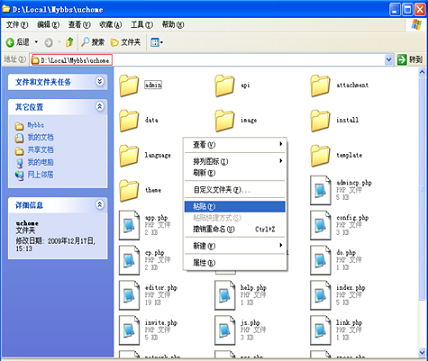This screenshot has height=361, width=428.
Task: Select the language folder icon
Action: (x=129, y=156)
